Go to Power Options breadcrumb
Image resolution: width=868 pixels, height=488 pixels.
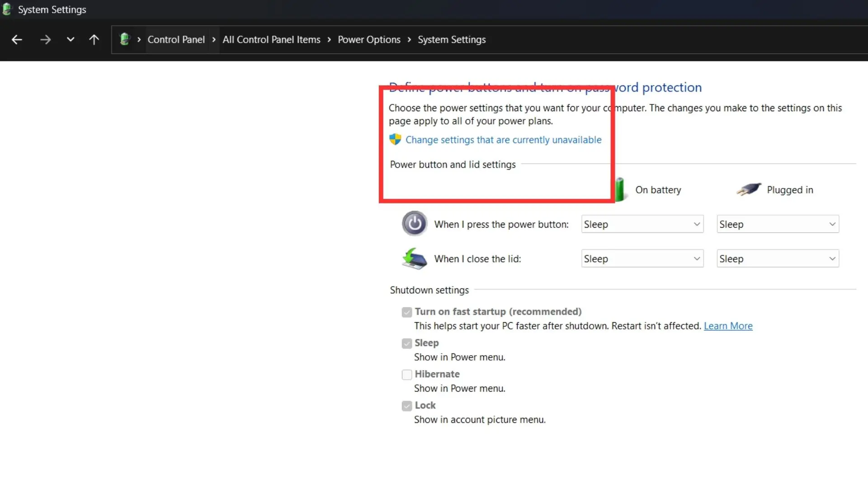point(369,40)
